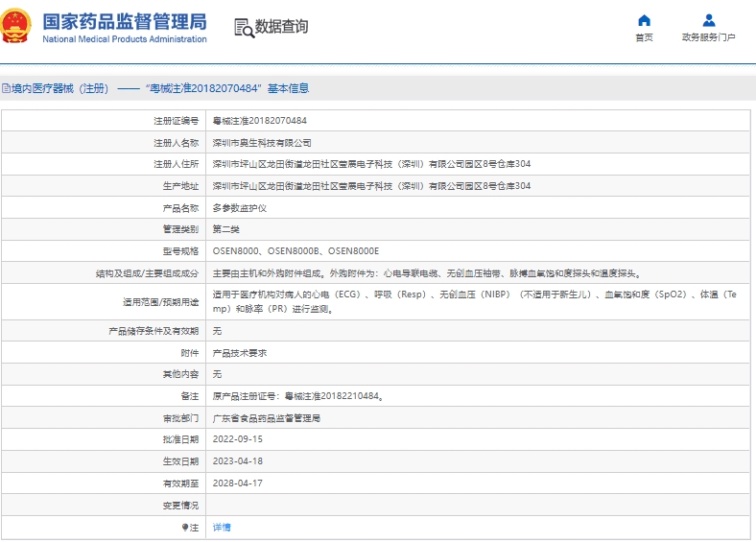Click the 批准日期 label cell
This screenshot has height=542, width=756.
tap(104, 439)
